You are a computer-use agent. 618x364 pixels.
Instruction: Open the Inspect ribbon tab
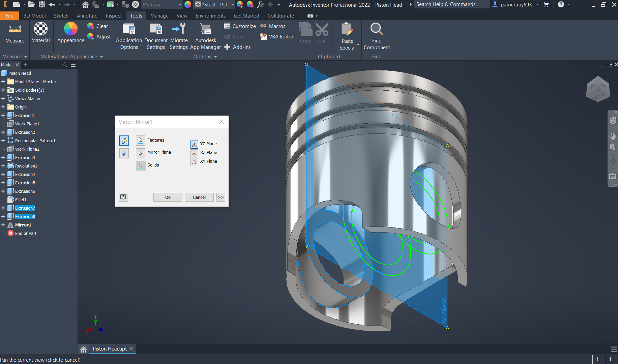[x=114, y=16]
